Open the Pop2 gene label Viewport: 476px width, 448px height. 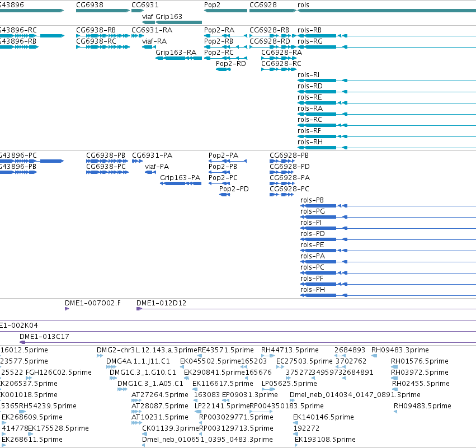(x=212, y=5)
